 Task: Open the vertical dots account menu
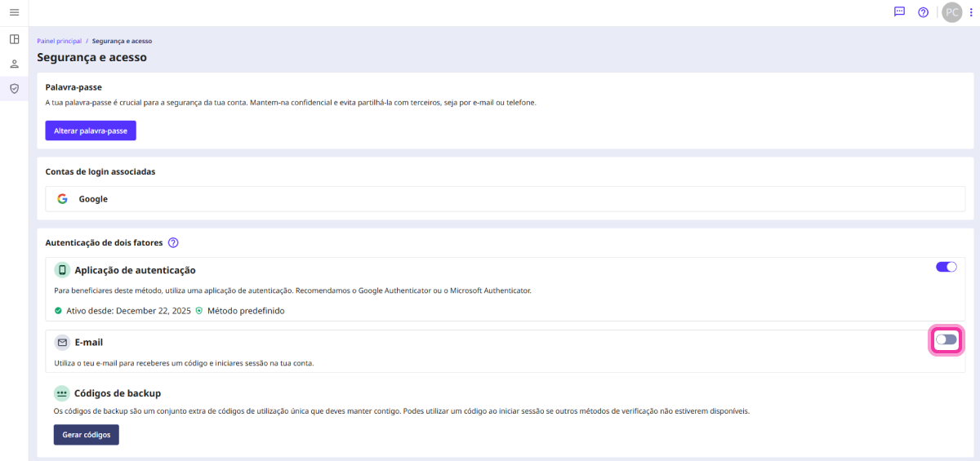[971, 12]
